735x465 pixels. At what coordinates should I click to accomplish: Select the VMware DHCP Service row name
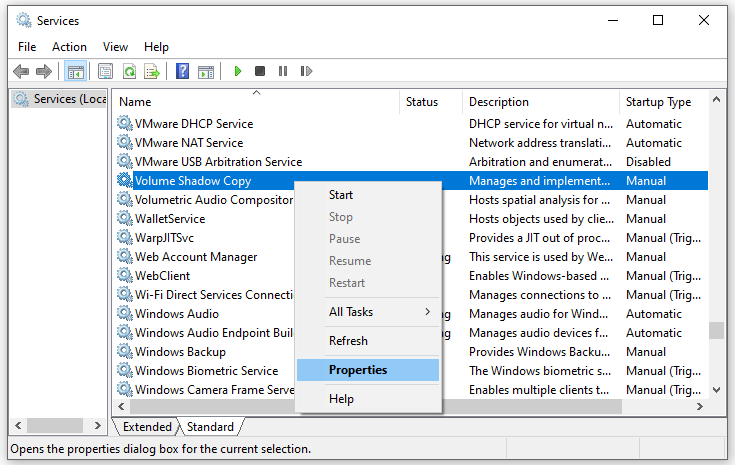(194, 124)
